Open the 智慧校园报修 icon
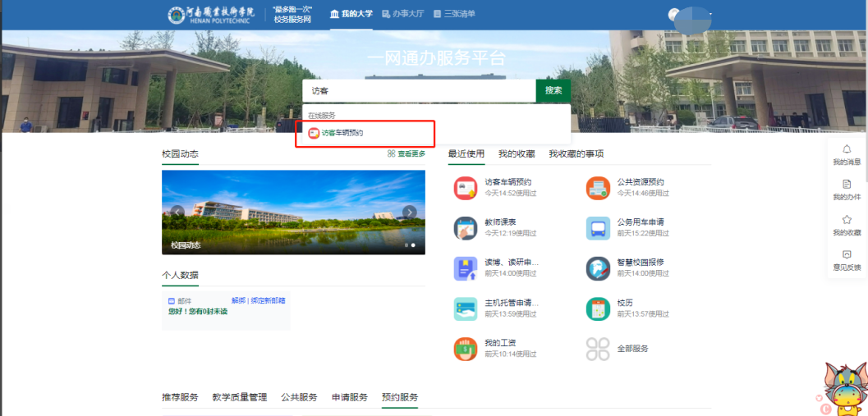868x416 pixels. (x=598, y=268)
